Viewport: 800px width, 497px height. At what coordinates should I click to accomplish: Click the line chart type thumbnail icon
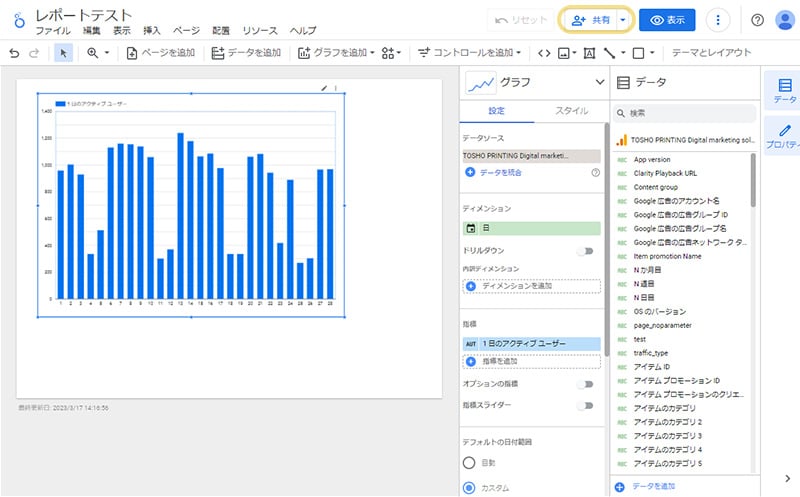click(x=481, y=83)
